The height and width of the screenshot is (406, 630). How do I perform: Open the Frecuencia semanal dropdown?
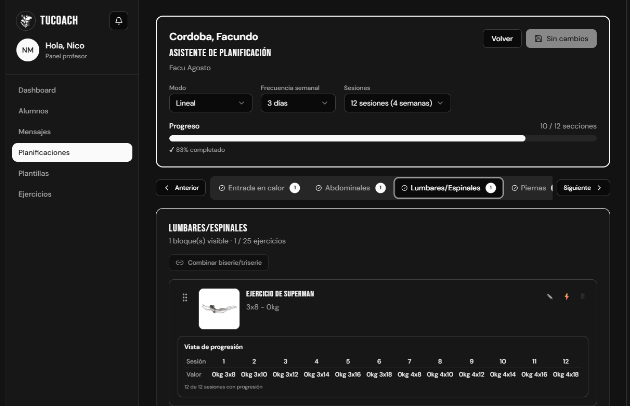[x=298, y=103]
